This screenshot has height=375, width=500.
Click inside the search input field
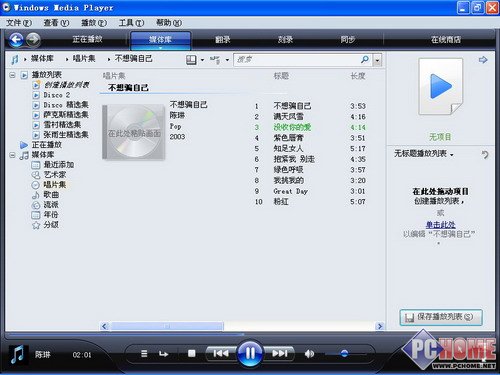coord(297,60)
